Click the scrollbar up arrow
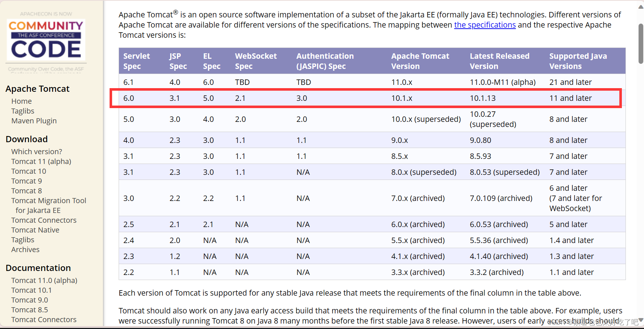644x329 pixels. (641, 7)
